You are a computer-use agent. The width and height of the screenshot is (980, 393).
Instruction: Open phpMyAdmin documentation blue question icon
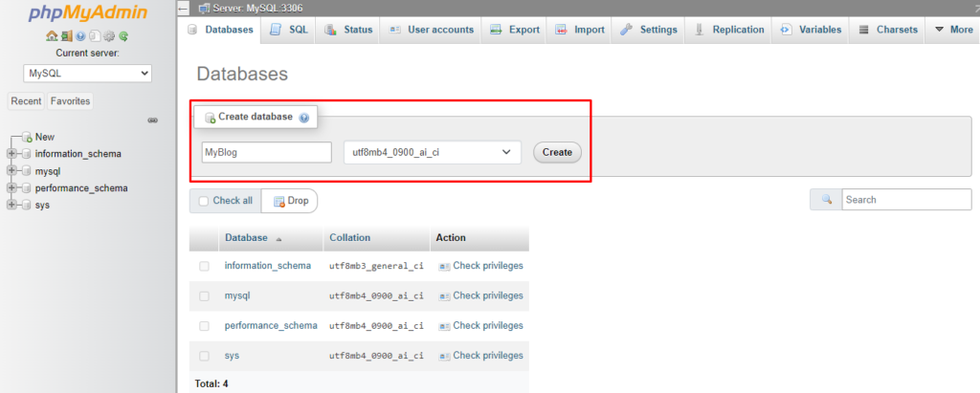pyautogui.click(x=80, y=36)
